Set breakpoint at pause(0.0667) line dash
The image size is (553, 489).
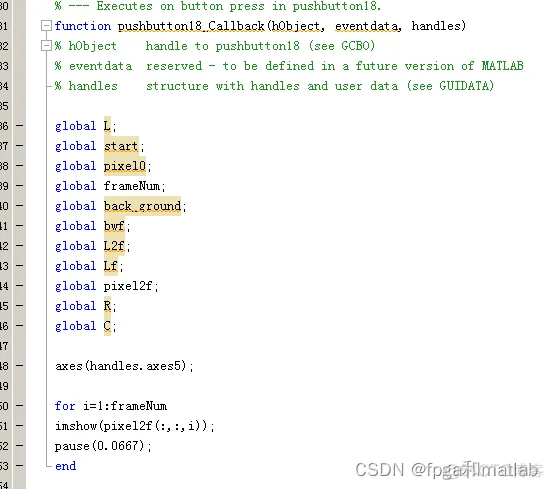[20, 446]
